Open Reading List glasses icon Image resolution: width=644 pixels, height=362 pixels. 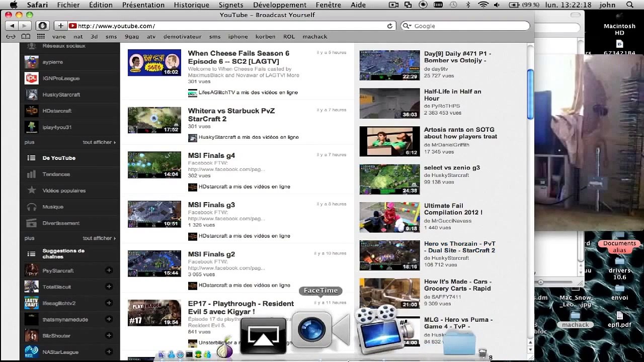coord(11,37)
